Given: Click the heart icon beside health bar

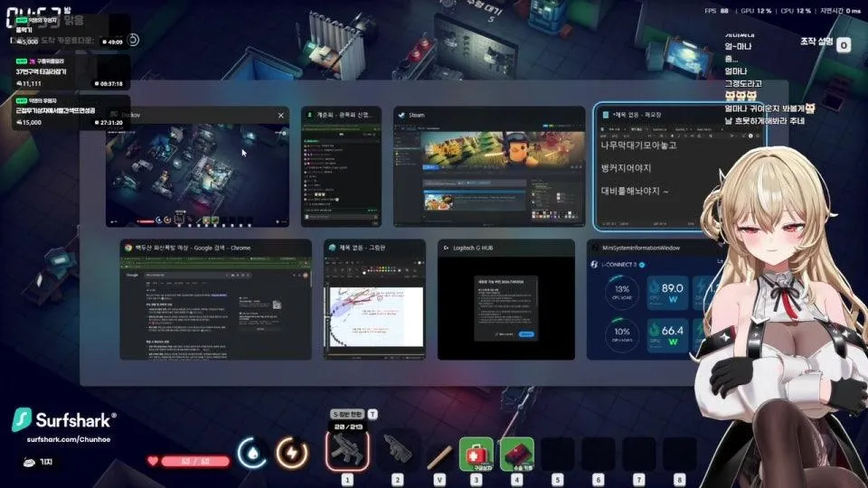Looking at the screenshot, I should pyautogui.click(x=153, y=461).
